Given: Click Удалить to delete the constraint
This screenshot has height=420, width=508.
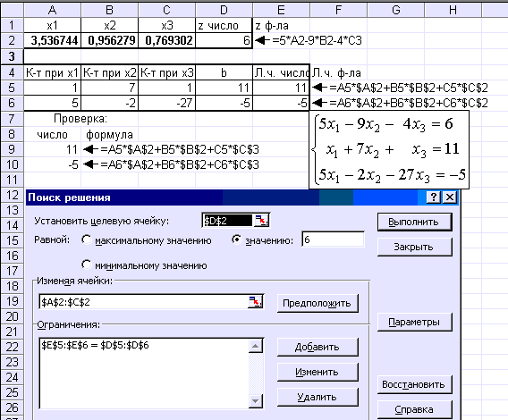Looking at the screenshot, I should (x=317, y=397).
